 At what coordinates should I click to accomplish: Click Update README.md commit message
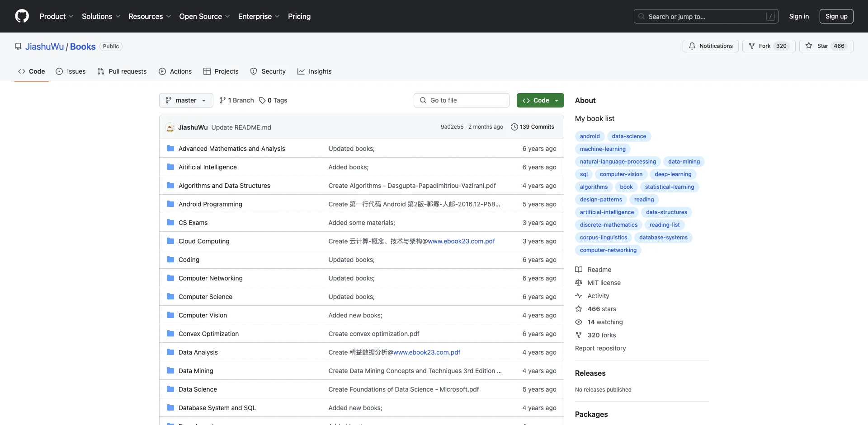pos(241,127)
